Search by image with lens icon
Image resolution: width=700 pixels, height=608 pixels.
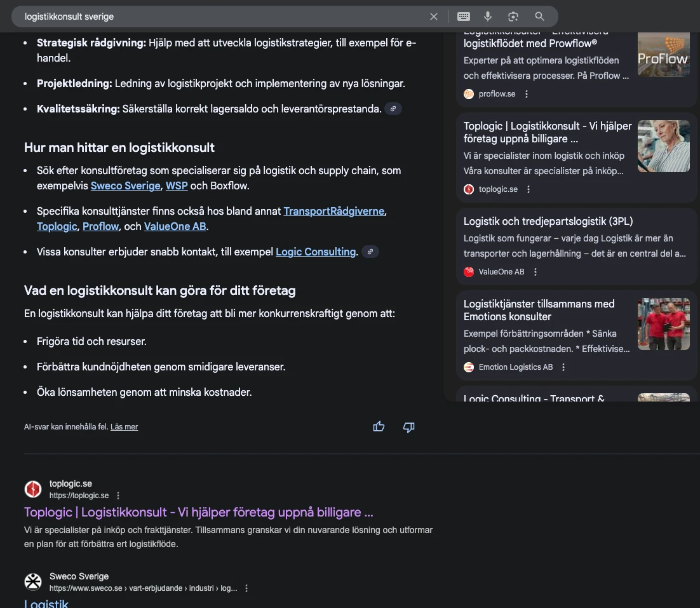[513, 17]
